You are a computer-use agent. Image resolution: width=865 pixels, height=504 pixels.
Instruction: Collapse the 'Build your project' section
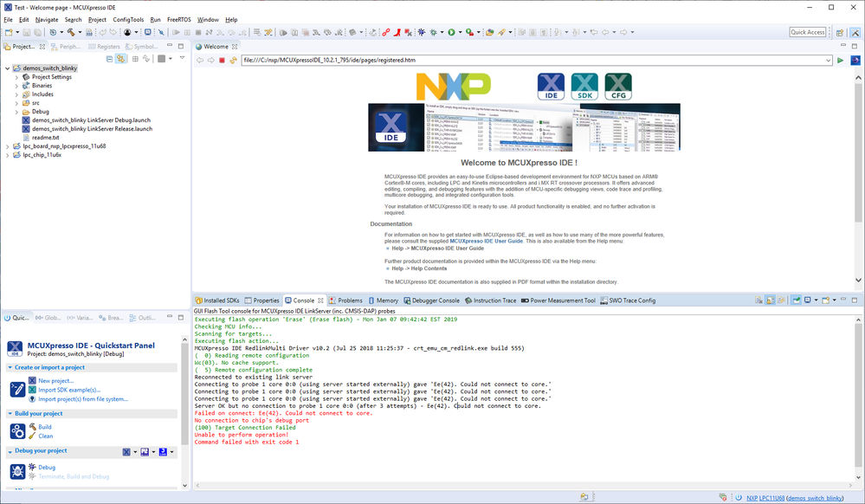(10, 413)
